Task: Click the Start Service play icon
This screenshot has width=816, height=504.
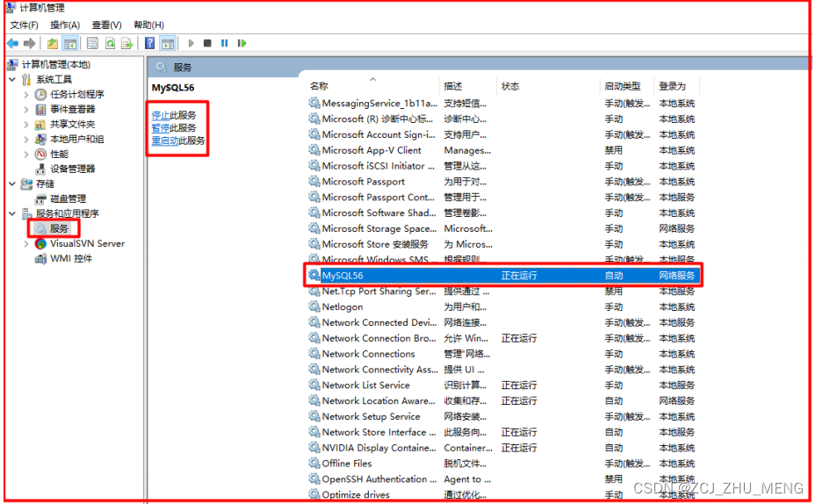Action: [191, 43]
